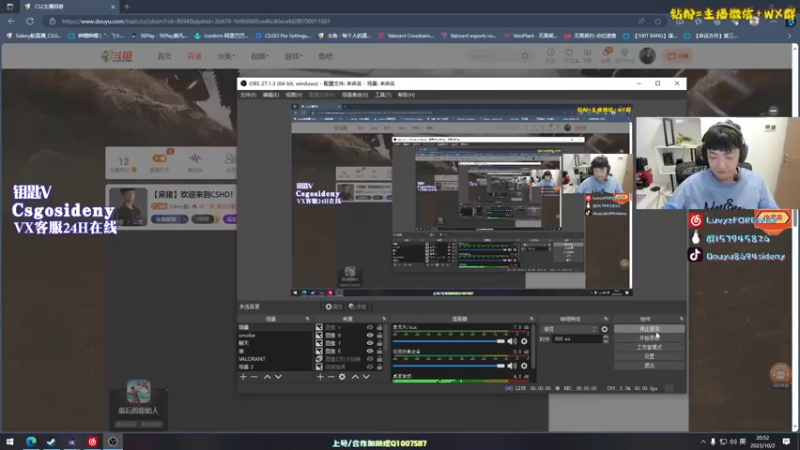Viewport: 800px width, 450px height.
Task: Toggle visibility eye for 图像 9 source
Action: (x=370, y=328)
